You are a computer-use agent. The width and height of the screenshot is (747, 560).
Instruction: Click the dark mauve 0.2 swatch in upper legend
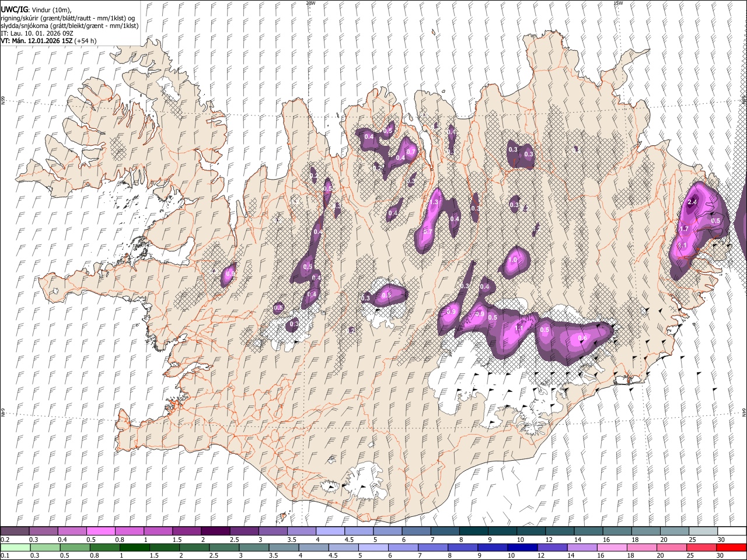(15, 531)
